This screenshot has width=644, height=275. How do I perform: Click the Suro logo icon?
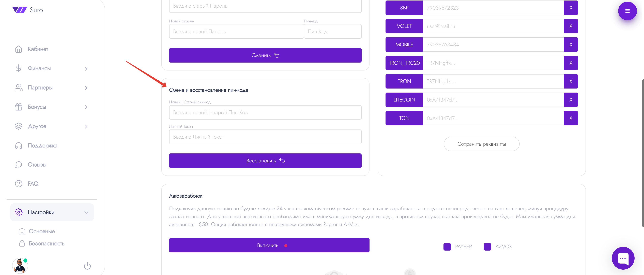tap(20, 10)
